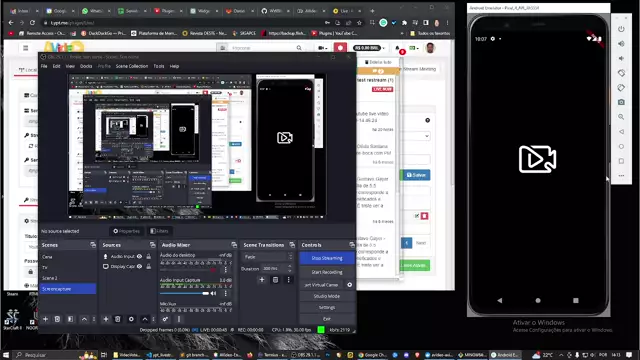The width and height of the screenshot is (640, 360).
Task: Open Tools menu in OBS
Action: click(x=159, y=66)
